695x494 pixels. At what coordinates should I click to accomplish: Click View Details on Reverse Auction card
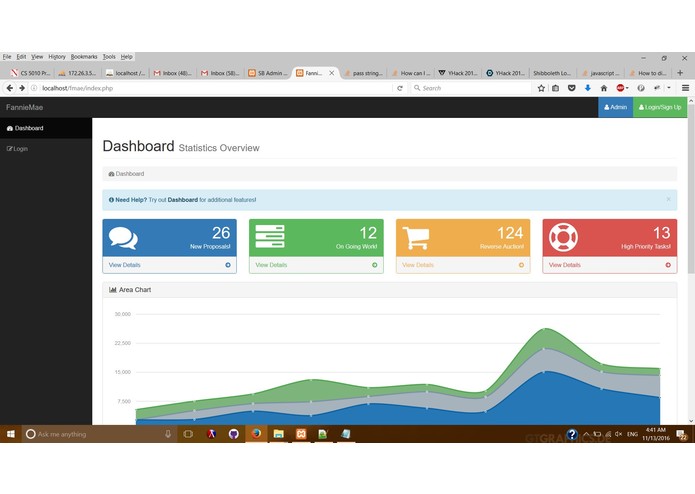pyautogui.click(x=418, y=265)
